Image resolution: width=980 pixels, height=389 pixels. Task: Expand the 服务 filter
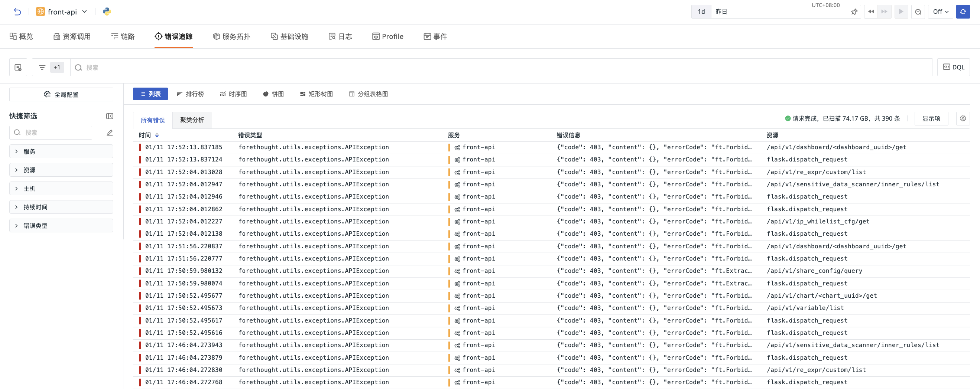click(61, 151)
